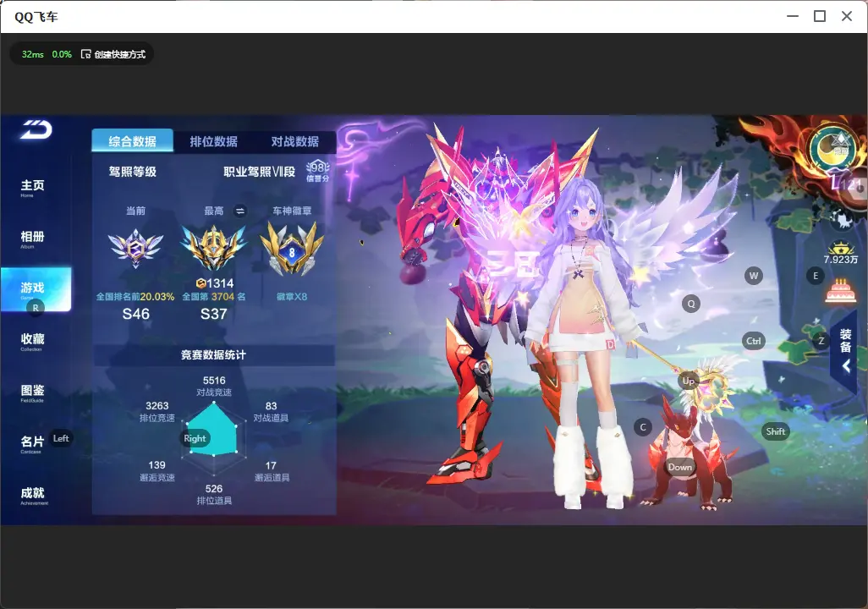
Task: Click the 5516 对战竞速 stat
Action: 214,386
